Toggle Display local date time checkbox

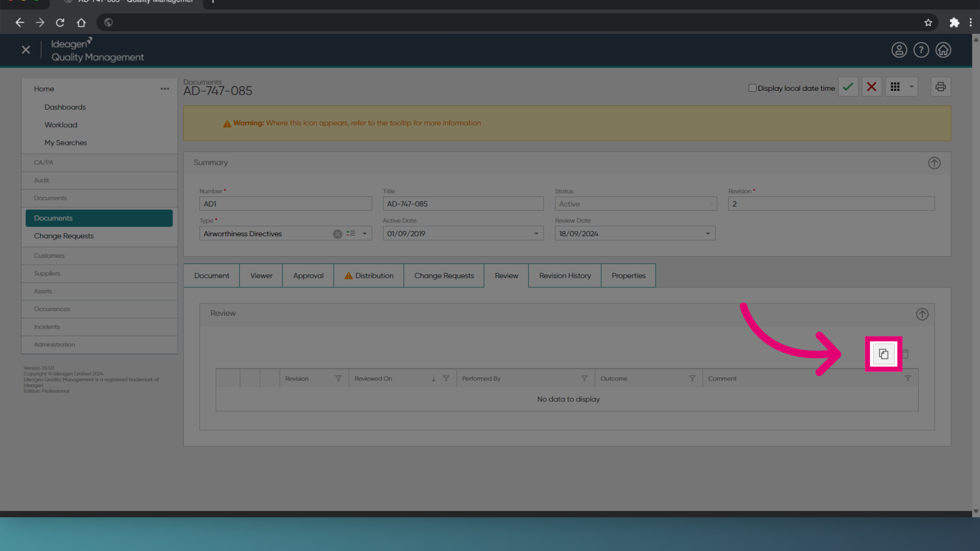[752, 88]
